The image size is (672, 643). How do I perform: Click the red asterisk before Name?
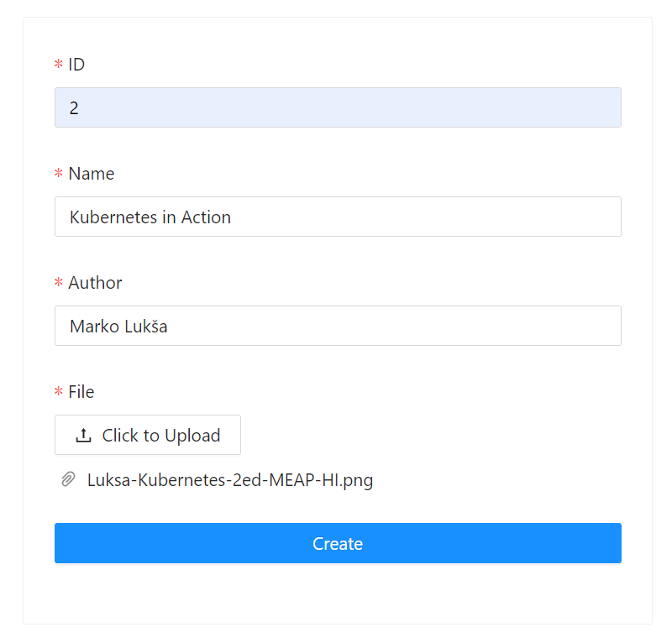coord(59,175)
